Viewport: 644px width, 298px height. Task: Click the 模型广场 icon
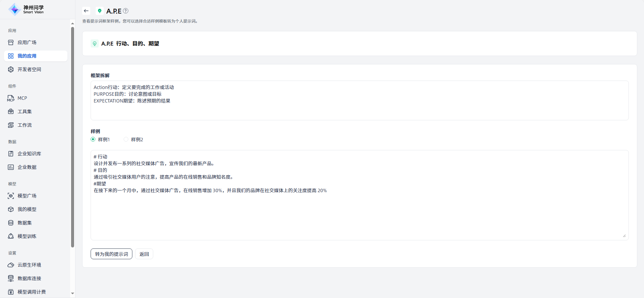click(11, 196)
